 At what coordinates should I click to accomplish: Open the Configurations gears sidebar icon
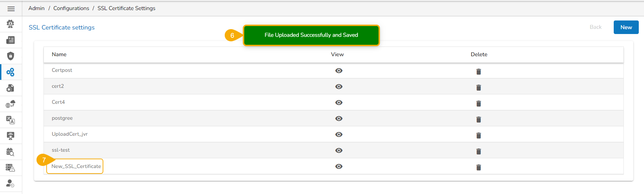tap(11, 72)
